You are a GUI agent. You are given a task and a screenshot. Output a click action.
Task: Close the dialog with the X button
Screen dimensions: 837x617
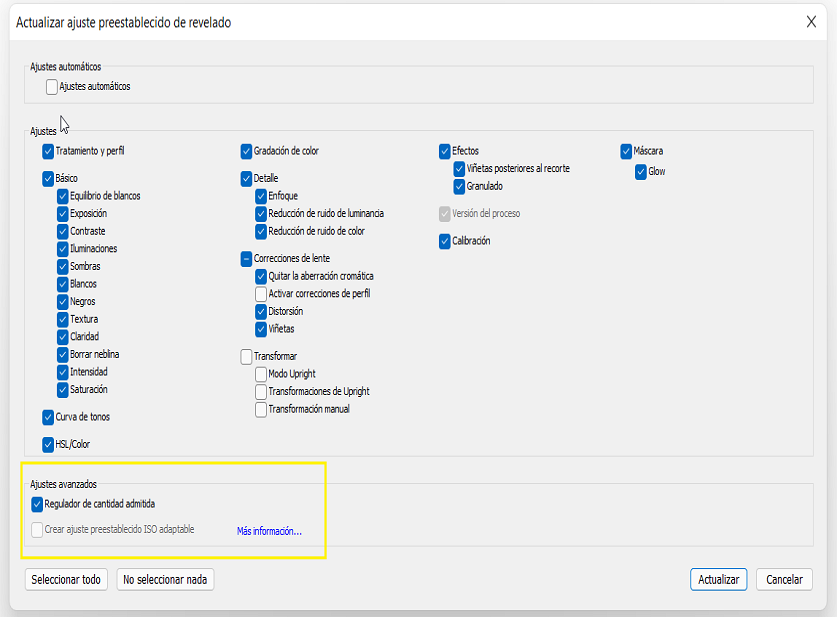(x=811, y=22)
